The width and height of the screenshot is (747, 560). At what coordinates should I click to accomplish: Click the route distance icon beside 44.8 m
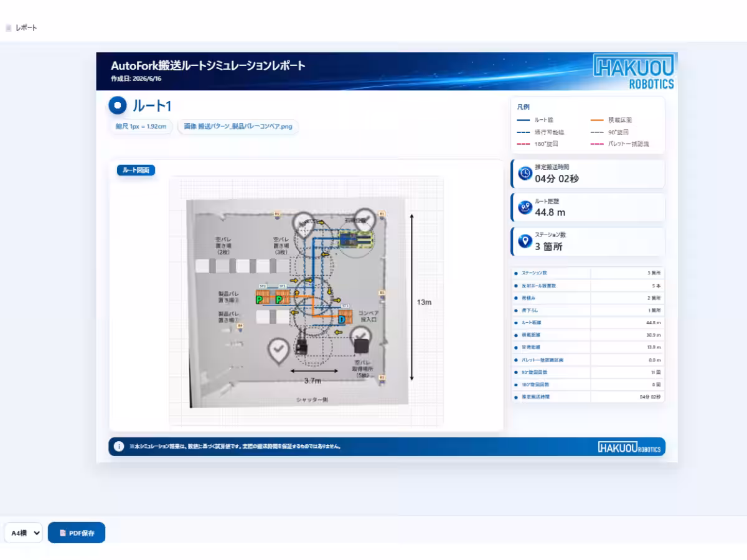pyautogui.click(x=525, y=207)
